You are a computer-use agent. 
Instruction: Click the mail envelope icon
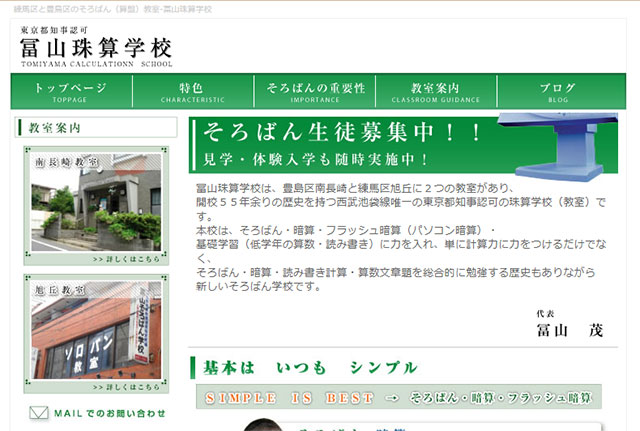tap(38, 412)
